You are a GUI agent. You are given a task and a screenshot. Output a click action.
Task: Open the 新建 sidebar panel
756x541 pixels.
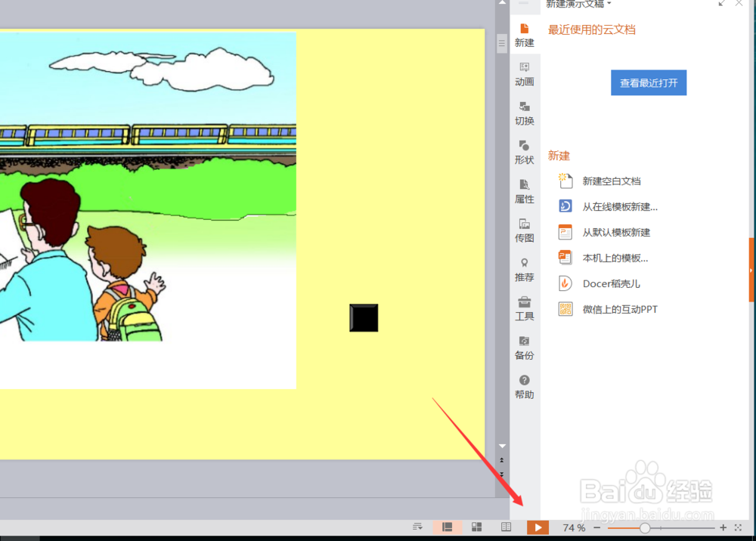click(524, 36)
